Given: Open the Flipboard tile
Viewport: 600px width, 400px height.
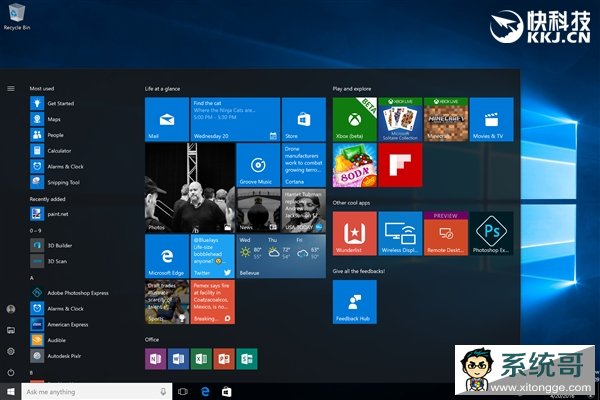Looking at the screenshot, I should (400, 165).
